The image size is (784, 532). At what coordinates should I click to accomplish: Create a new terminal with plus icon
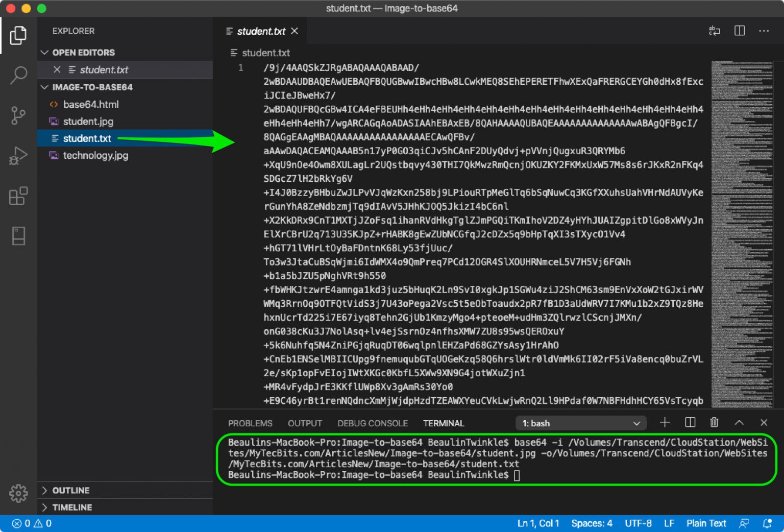[665, 423]
